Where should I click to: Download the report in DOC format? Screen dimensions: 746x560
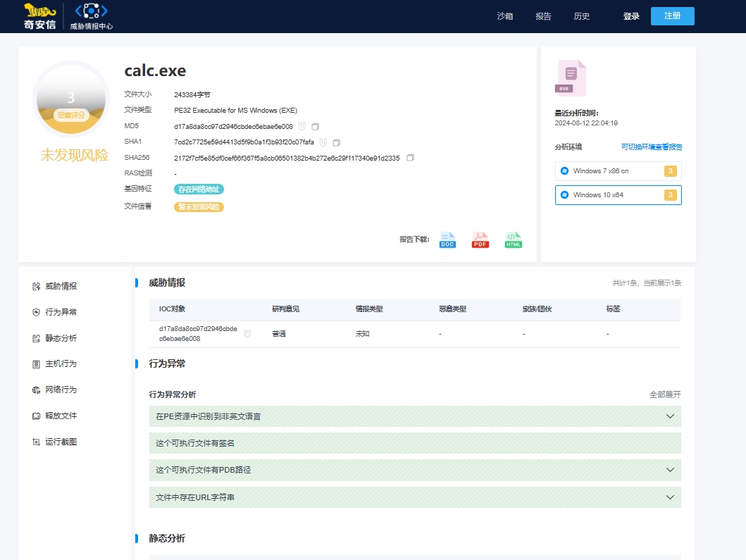[447, 239]
